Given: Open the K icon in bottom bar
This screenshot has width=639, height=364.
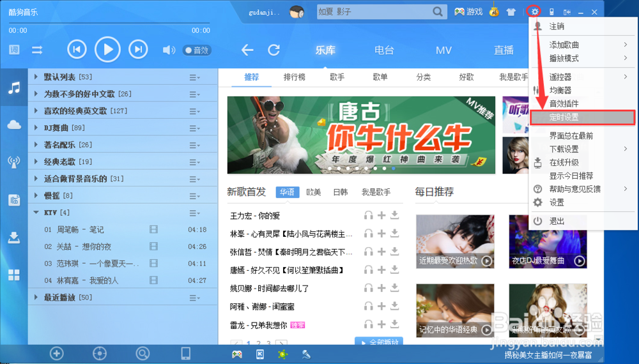Looking at the screenshot, I should [259, 354].
